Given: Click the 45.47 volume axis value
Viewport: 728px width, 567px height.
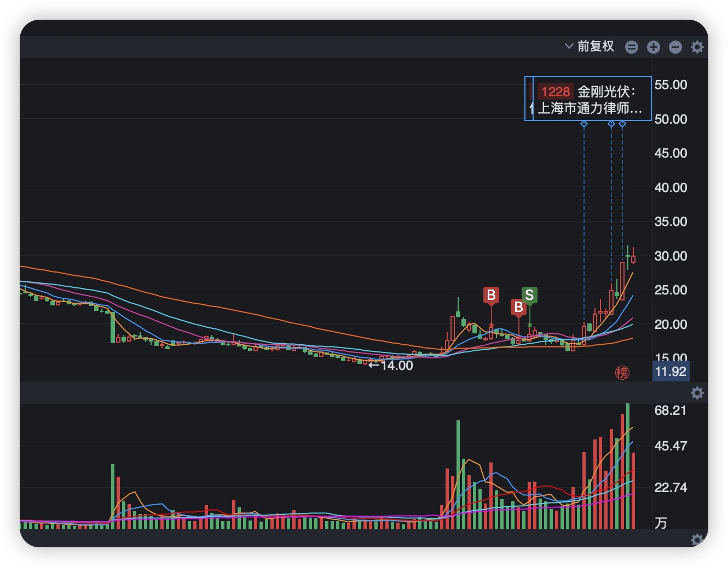Looking at the screenshot, I should pos(671,446).
